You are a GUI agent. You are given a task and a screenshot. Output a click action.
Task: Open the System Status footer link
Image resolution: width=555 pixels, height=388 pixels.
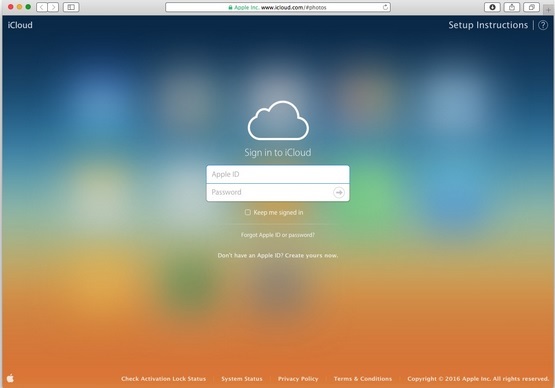(x=242, y=378)
